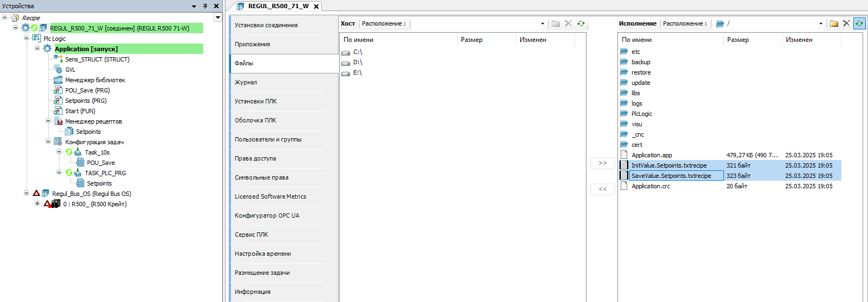
Task: Open the Runtime location path dropdown
Action: coord(820,23)
